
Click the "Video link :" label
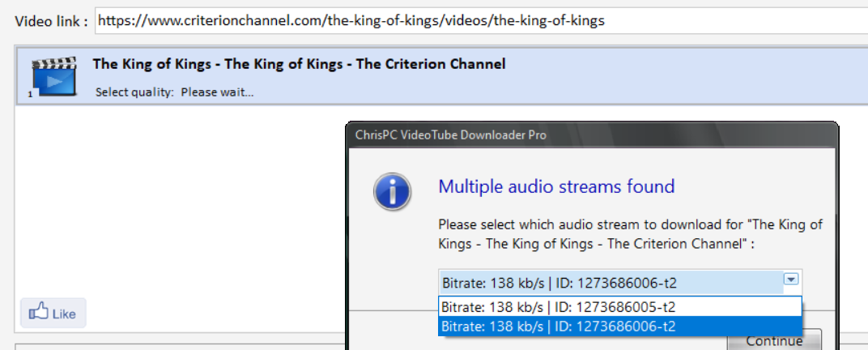pyautogui.click(x=51, y=22)
